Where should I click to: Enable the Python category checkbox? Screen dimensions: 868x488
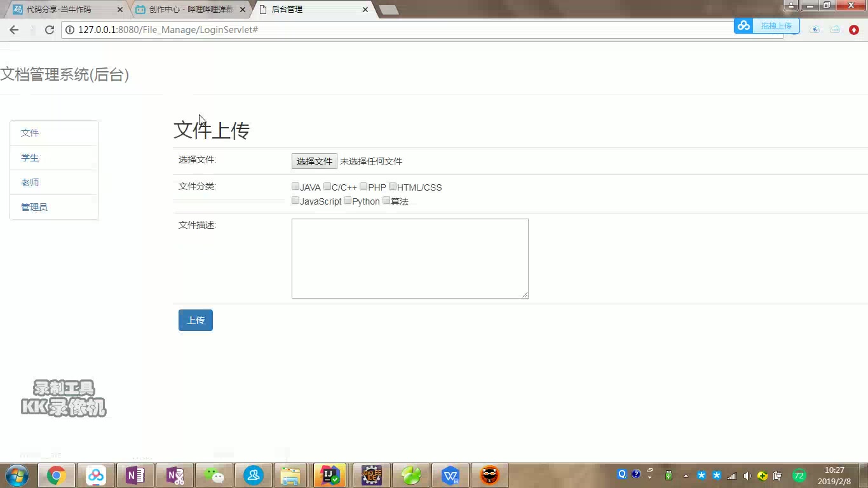click(348, 200)
